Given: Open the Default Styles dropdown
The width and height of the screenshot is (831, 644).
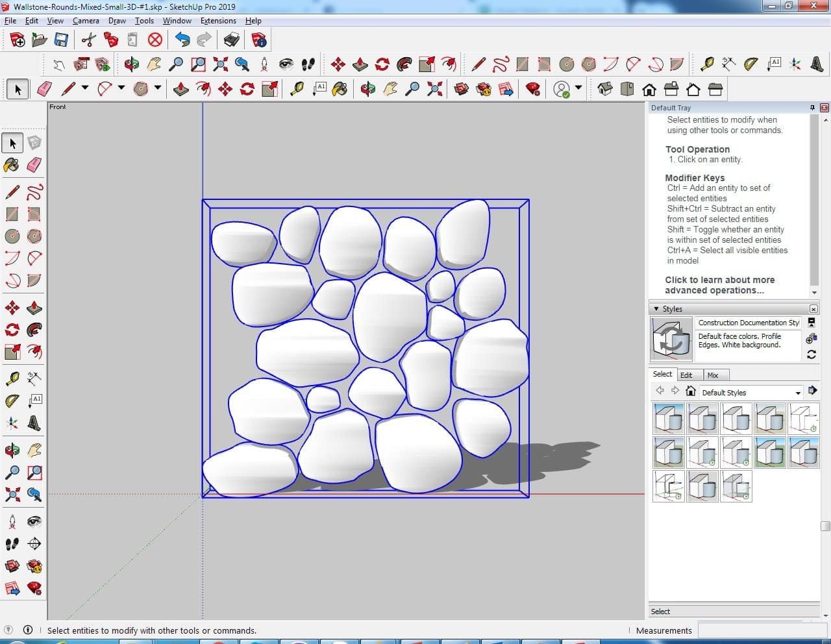Looking at the screenshot, I should (x=798, y=393).
